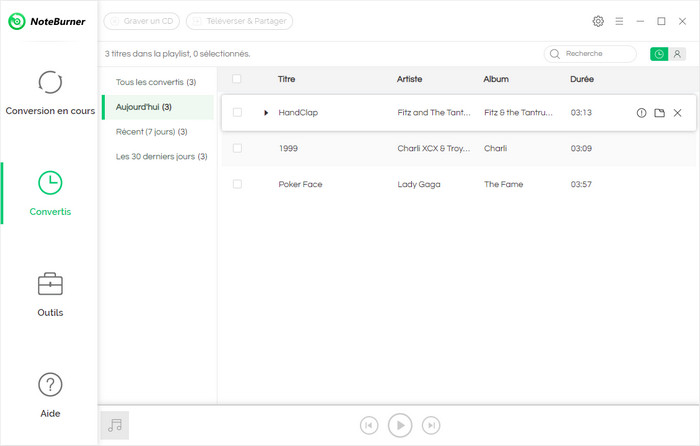Sort by the Album column header
This screenshot has width=700, height=446.
coord(496,79)
